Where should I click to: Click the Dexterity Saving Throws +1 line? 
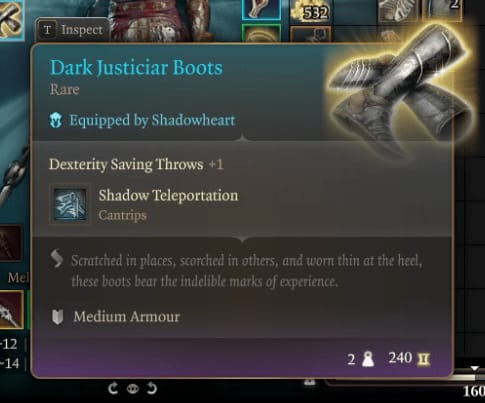pyautogui.click(x=136, y=164)
